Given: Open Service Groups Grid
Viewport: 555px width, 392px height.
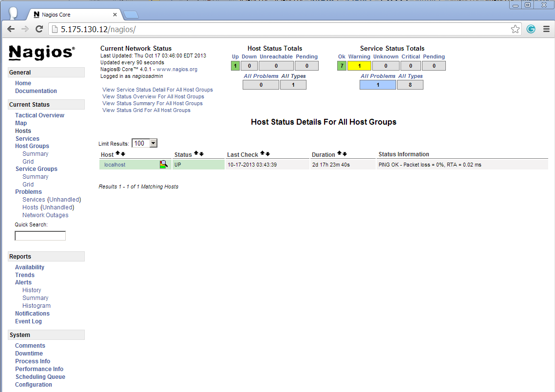Looking at the screenshot, I should (x=28, y=185).
